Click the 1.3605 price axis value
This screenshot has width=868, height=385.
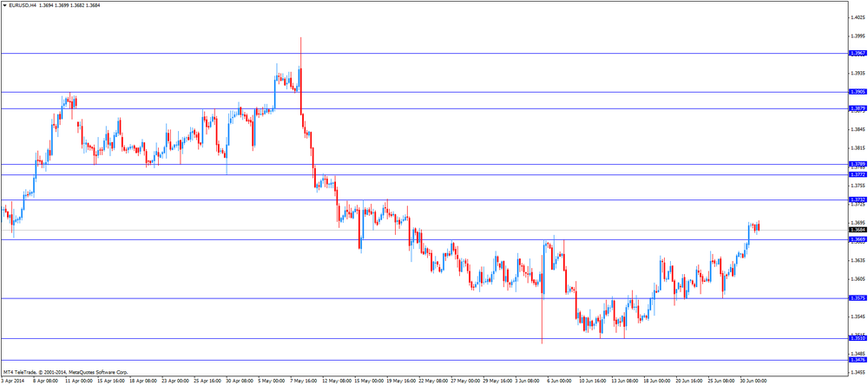point(858,279)
